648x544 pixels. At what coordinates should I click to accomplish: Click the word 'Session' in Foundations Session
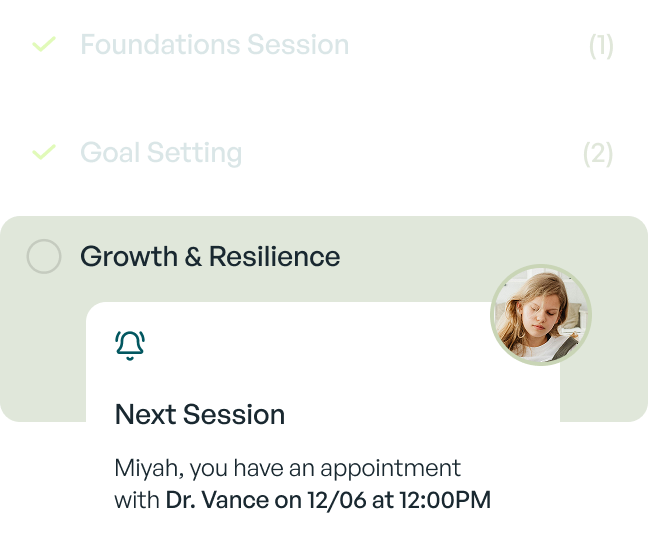[298, 44]
